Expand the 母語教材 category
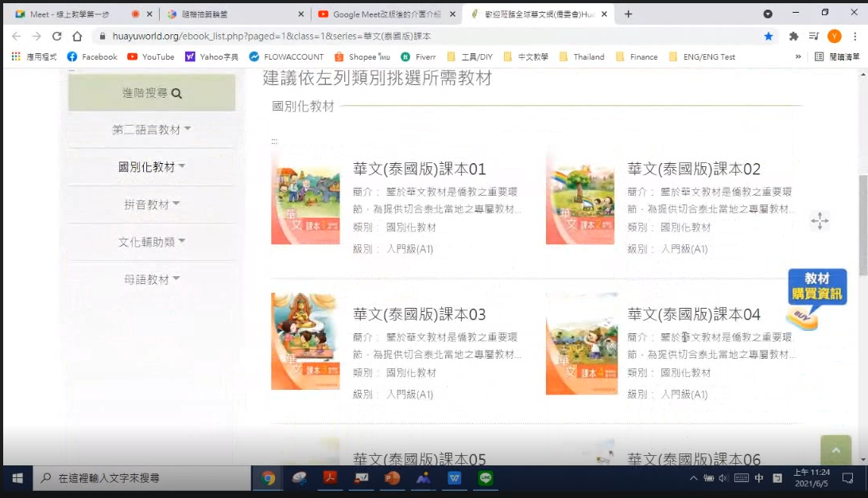The width and height of the screenshot is (868, 498). pos(151,280)
